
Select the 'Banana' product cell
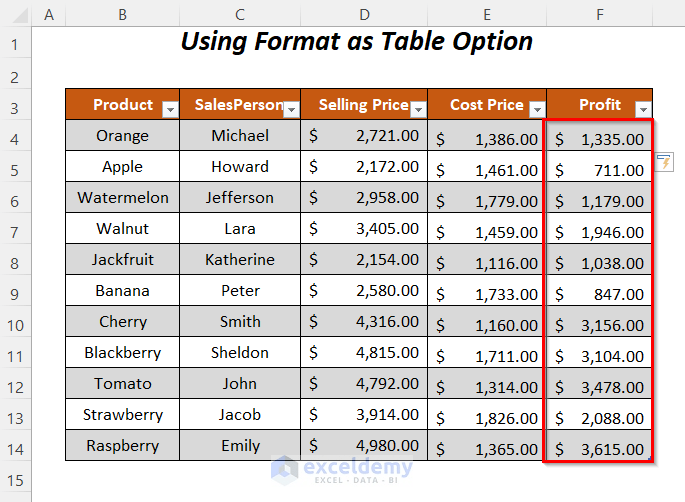coord(123,291)
